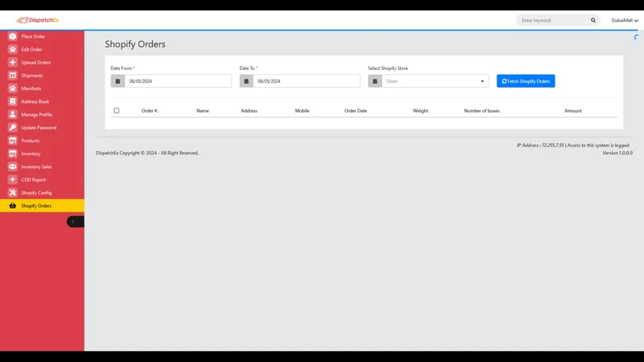Click the Manage Profile user icon
The height and width of the screenshot is (362, 644).
[x=13, y=114]
